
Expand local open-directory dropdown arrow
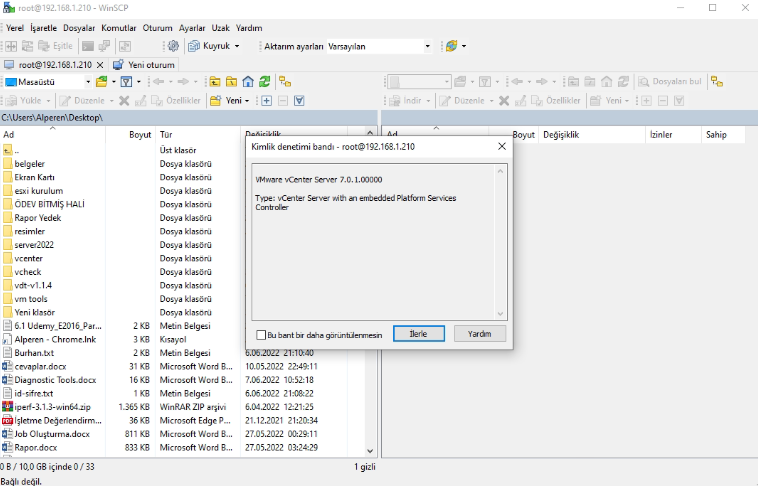114,82
